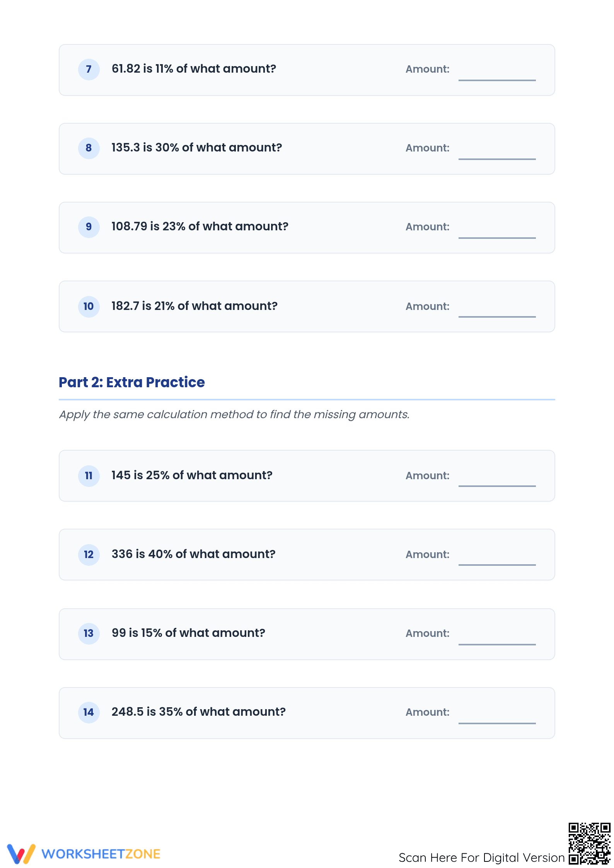Image resolution: width=614 pixels, height=868 pixels.
Task: Click the Worksheetzone W logo icon
Action: click(x=21, y=854)
